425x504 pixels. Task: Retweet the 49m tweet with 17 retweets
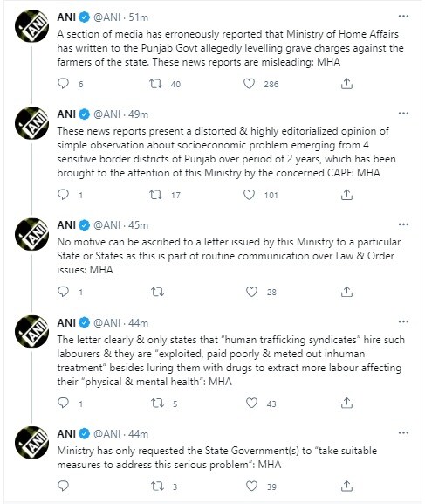pos(156,195)
